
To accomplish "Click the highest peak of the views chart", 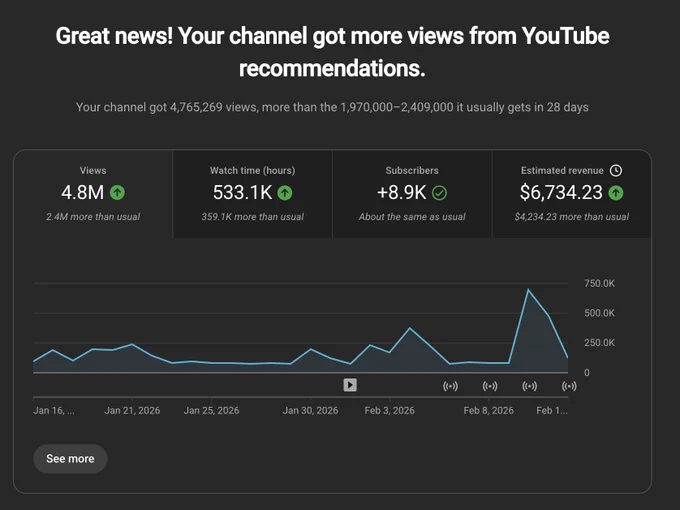I will click(528, 289).
